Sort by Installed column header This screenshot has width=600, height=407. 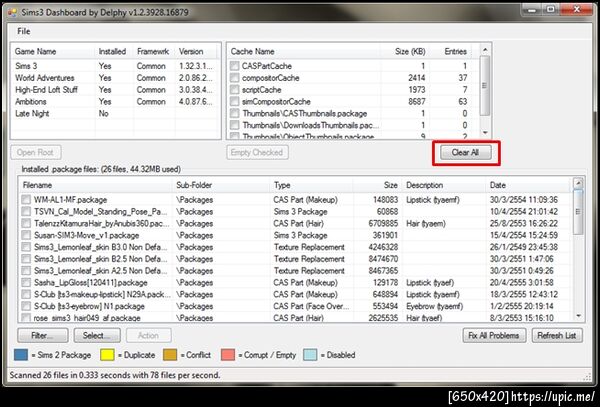114,51
